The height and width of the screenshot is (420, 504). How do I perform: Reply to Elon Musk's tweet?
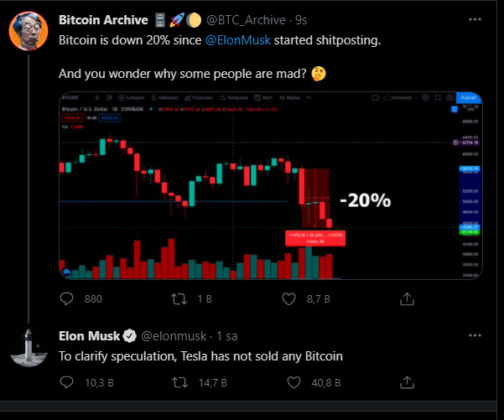[x=68, y=382]
